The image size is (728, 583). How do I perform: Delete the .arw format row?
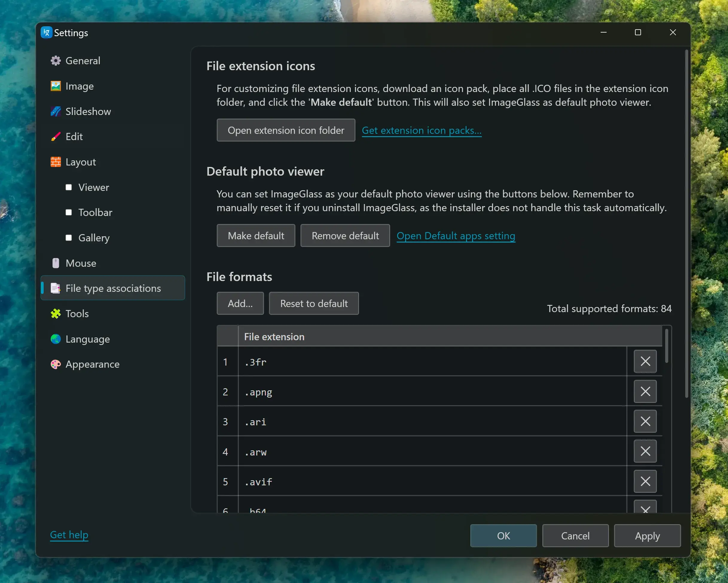click(x=645, y=451)
